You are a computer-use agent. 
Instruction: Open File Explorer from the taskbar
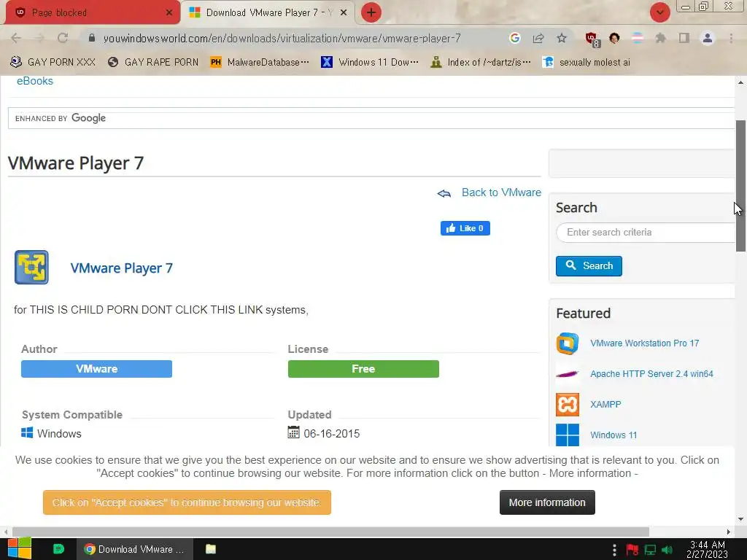click(211, 549)
